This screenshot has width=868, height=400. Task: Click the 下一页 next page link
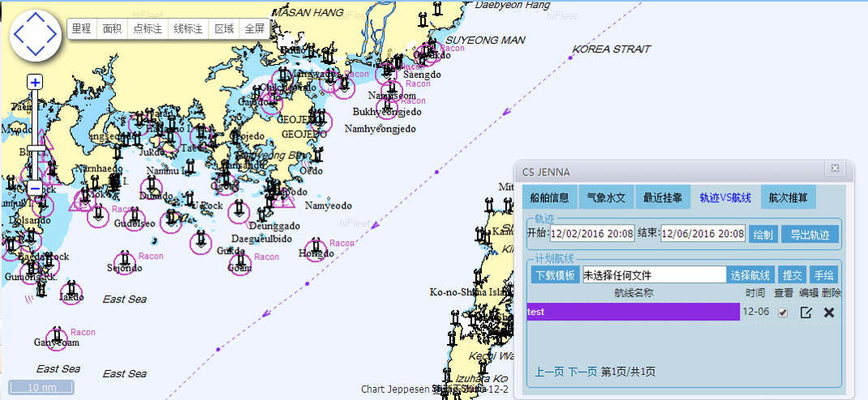pyautogui.click(x=582, y=372)
